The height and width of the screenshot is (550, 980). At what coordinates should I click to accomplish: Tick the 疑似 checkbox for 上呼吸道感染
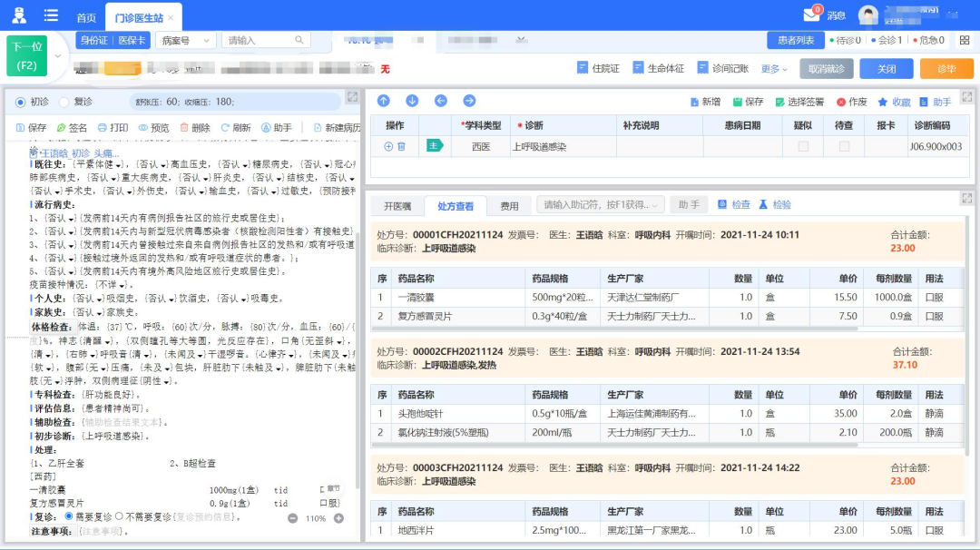coord(803,146)
